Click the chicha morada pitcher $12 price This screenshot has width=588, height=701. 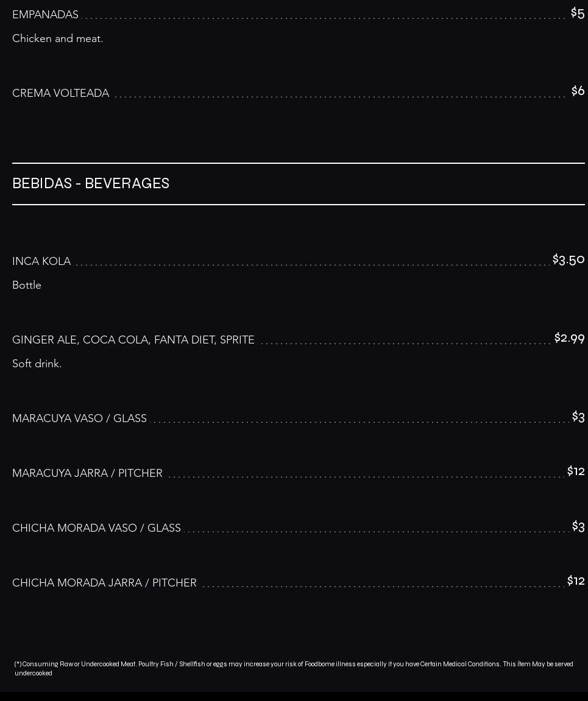576,581
